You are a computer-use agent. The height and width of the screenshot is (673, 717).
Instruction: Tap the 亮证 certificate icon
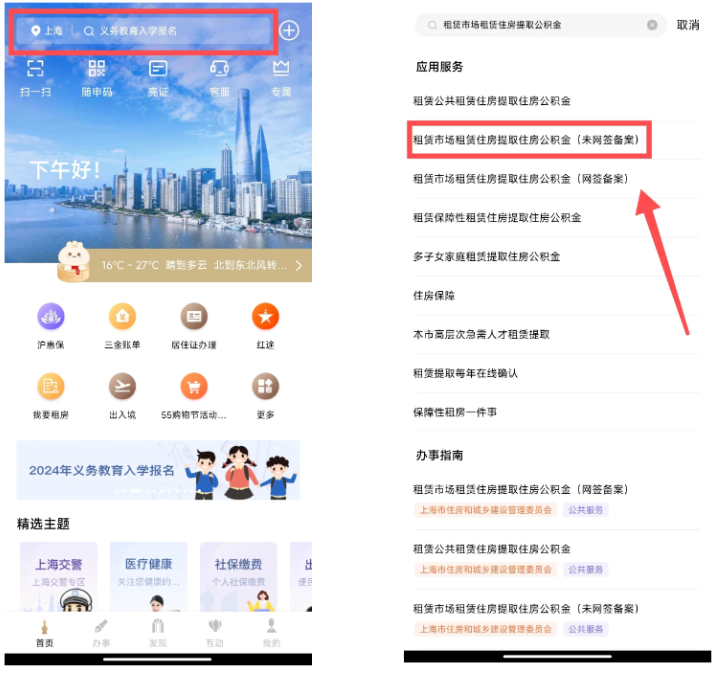tap(158, 69)
